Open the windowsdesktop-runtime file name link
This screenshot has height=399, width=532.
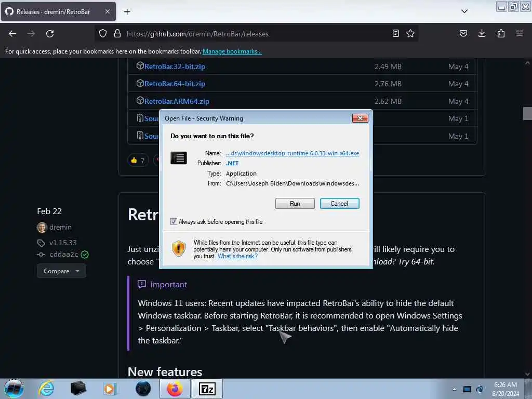click(x=292, y=153)
